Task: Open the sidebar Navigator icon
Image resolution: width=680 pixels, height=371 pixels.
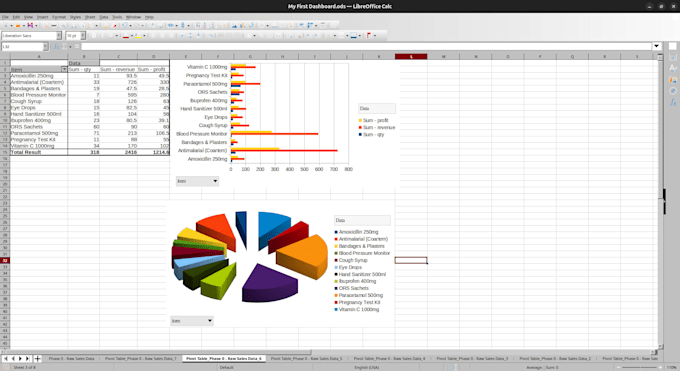Action: [x=673, y=91]
